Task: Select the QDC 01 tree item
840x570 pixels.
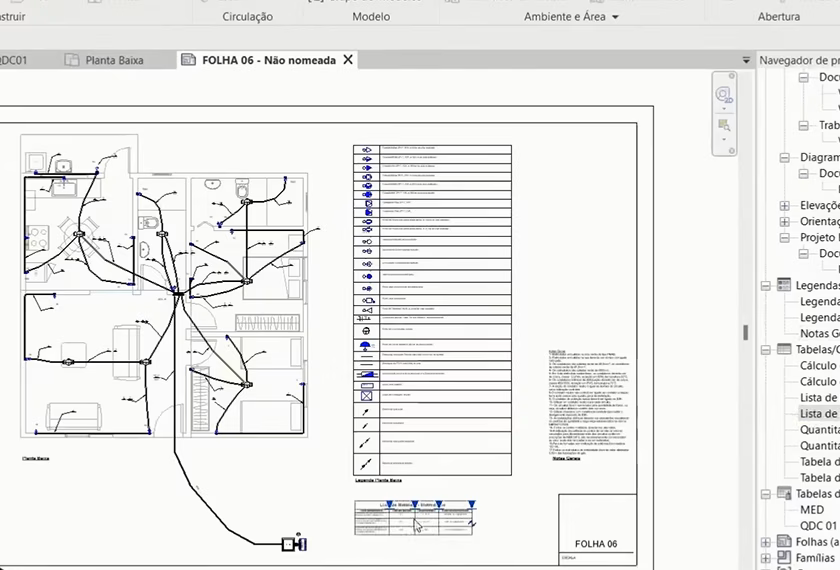Action: tap(817, 526)
